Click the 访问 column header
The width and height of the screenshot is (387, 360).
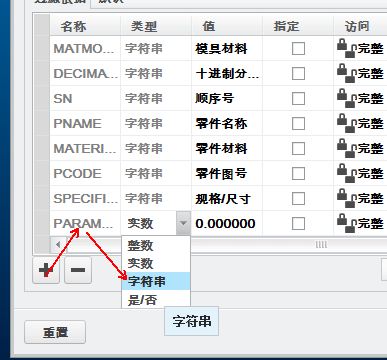click(x=360, y=26)
